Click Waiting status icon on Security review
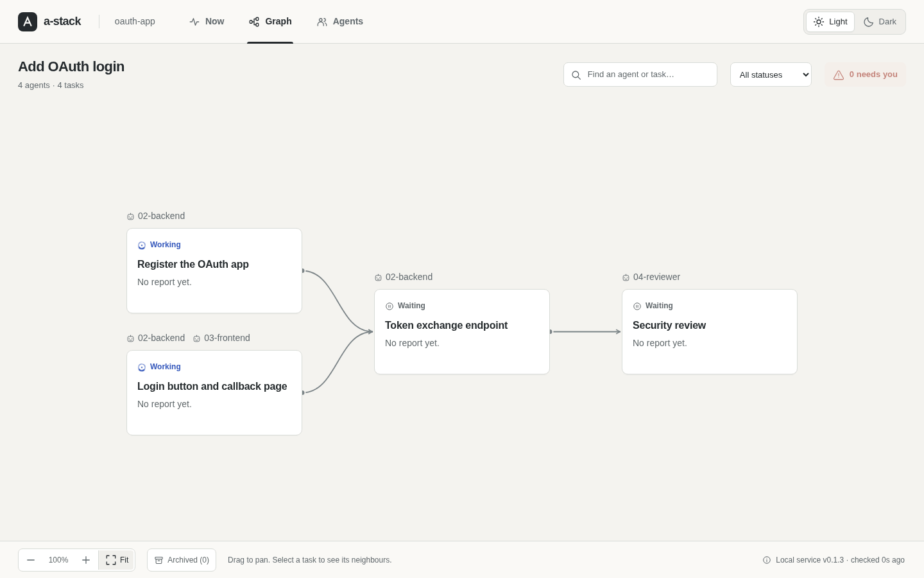The width and height of the screenshot is (924, 578). click(637, 306)
